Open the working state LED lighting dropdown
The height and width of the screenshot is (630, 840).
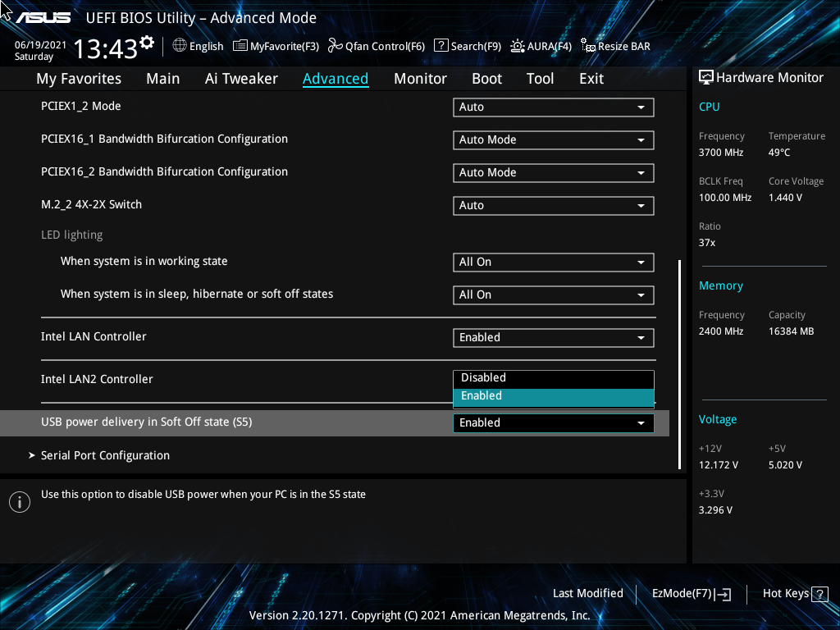coord(553,262)
